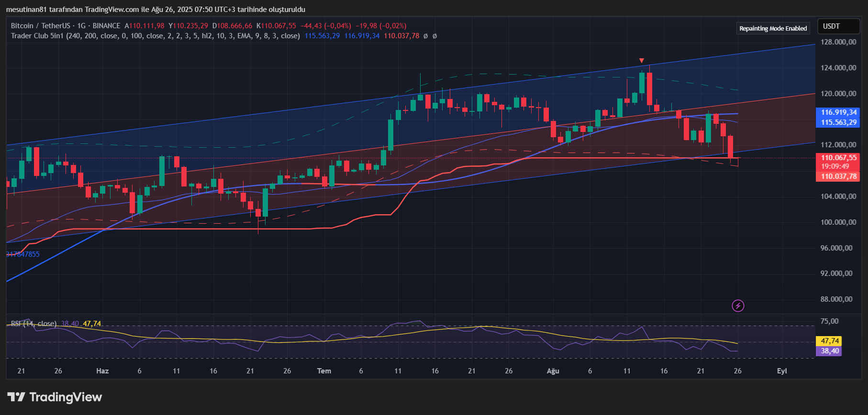
Task: Click the Ağu month marker on time axis
Action: point(553,371)
